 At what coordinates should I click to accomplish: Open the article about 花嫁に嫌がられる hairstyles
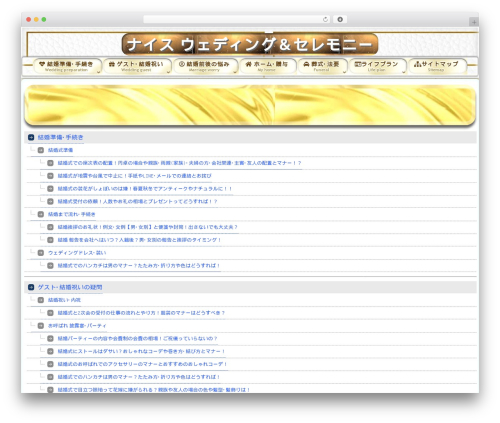[x=154, y=390]
